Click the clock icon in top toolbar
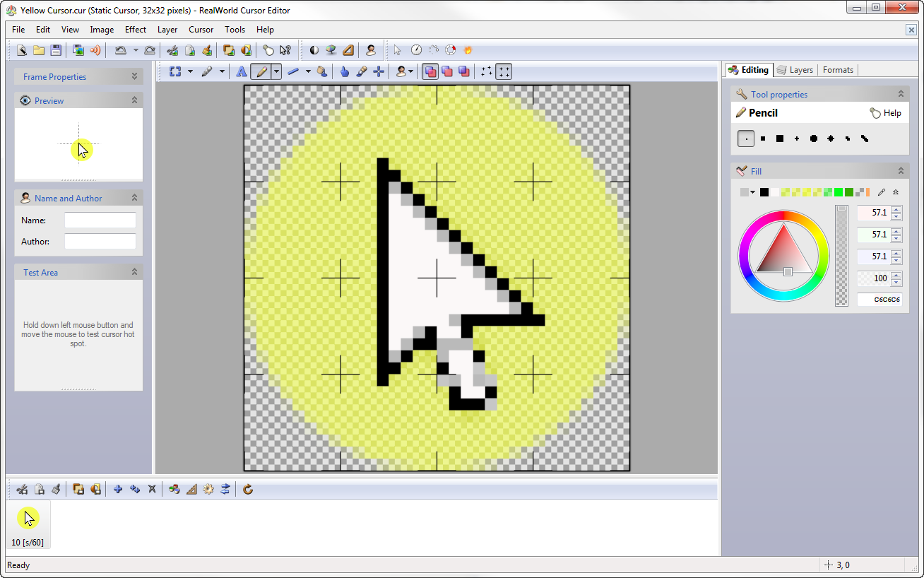 (417, 50)
